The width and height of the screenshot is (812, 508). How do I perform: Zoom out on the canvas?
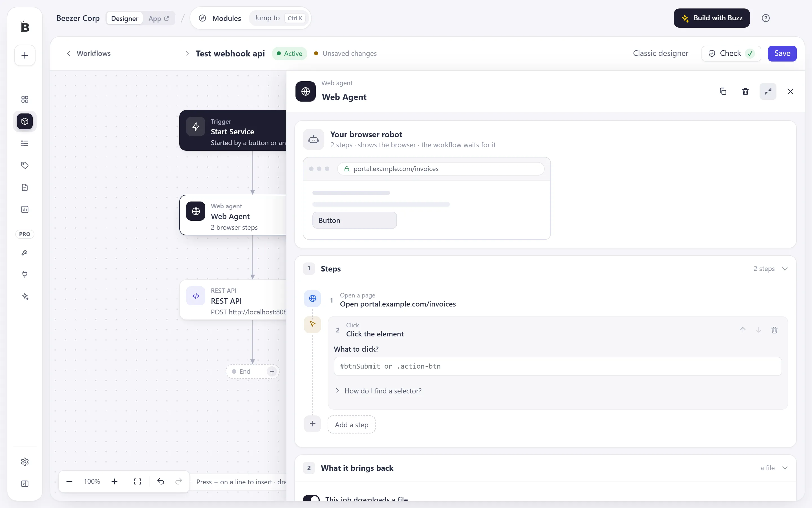coord(69,481)
